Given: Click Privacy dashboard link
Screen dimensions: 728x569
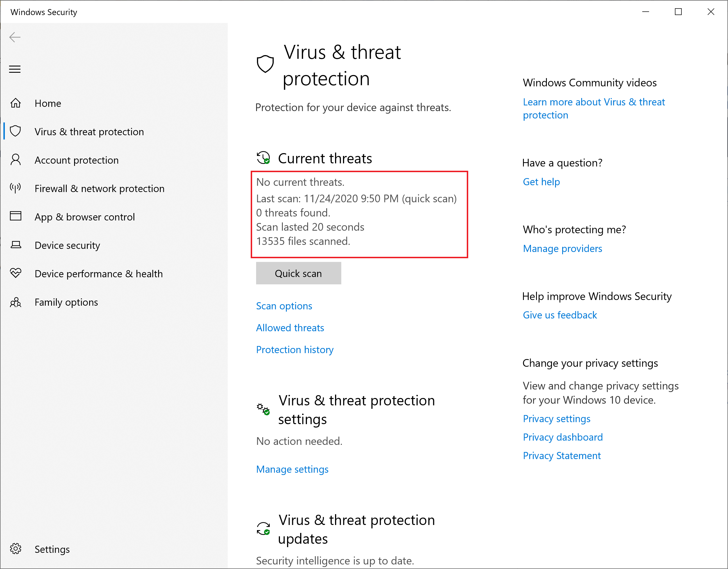Looking at the screenshot, I should coord(563,437).
